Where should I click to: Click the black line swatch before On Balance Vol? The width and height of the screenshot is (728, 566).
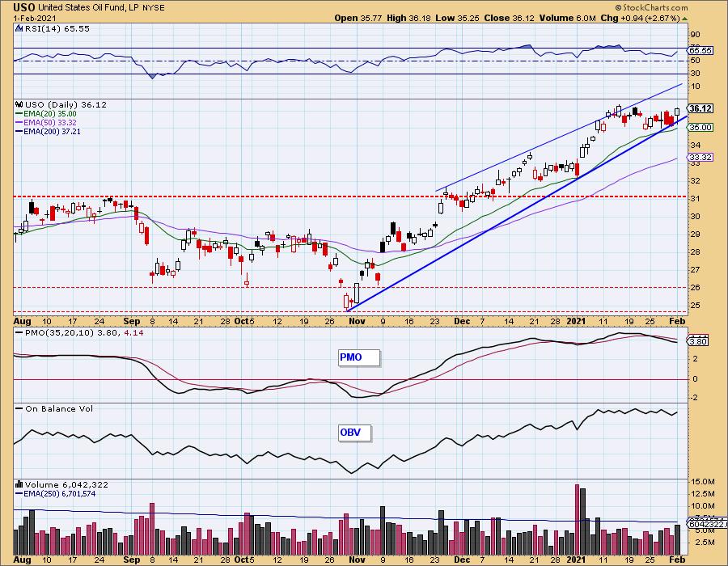pyautogui.click(x=19, y=409)
